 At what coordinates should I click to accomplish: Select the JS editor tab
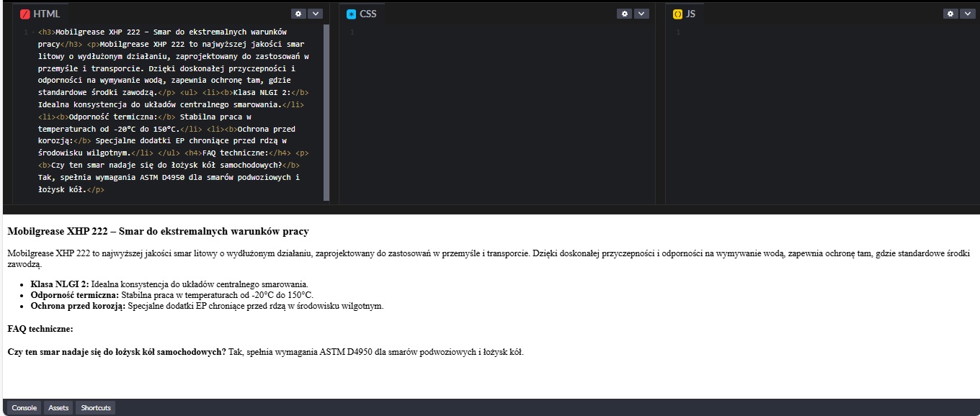pos(685,14)
